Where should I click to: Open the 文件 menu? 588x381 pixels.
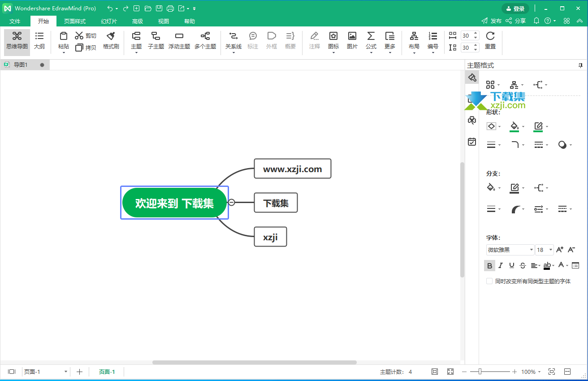[x=15, y=21]
